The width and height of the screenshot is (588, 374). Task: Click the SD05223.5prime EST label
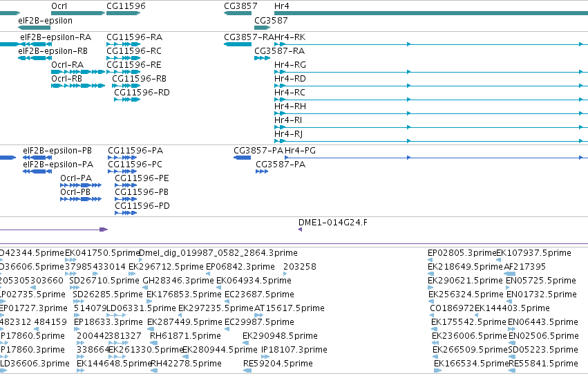543,350
